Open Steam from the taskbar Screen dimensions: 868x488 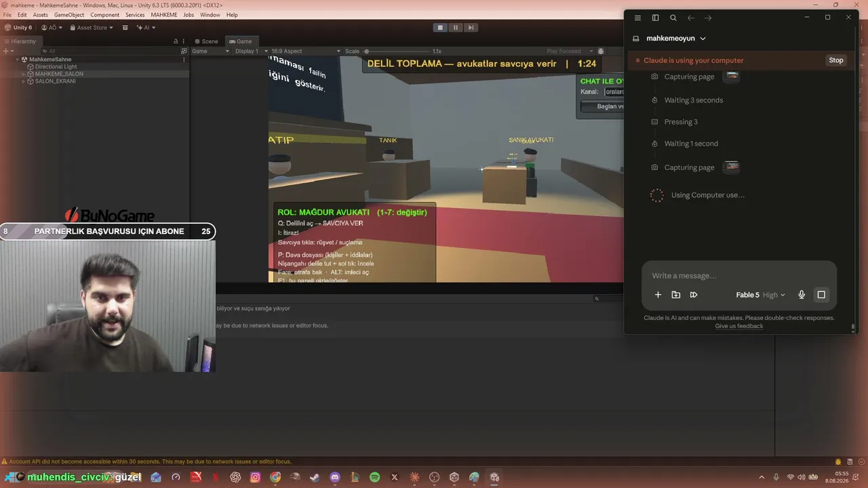click(315, 477)
